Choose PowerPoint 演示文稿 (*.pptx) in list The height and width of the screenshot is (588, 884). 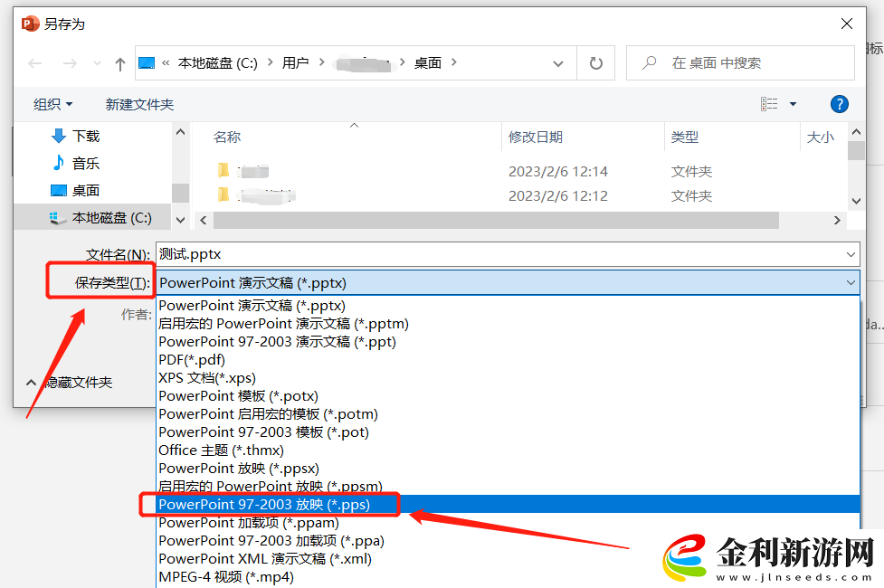(x=508, y=306)
